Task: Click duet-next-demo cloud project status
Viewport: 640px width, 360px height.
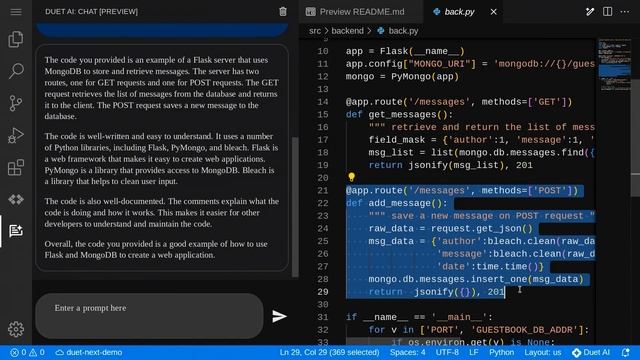Action: 89,352
